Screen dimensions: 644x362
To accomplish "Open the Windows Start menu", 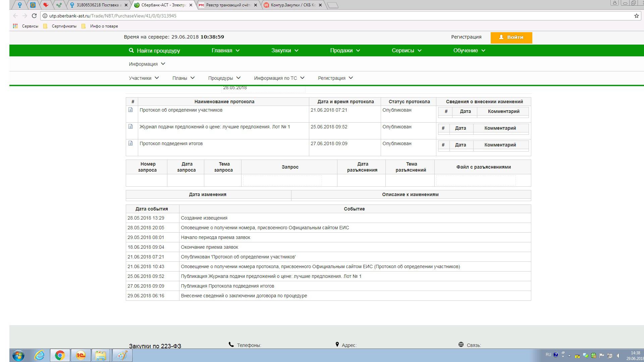I will click(18, 355).
